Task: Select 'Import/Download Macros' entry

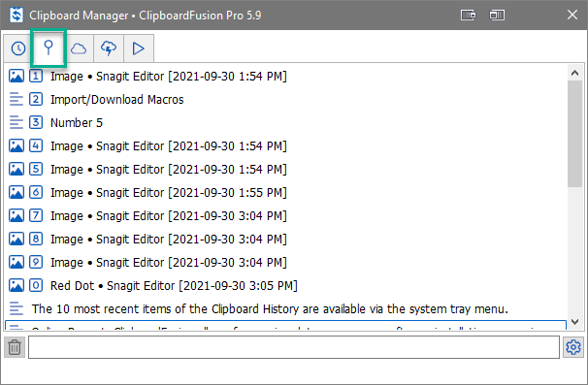Action: pos(117,99)
